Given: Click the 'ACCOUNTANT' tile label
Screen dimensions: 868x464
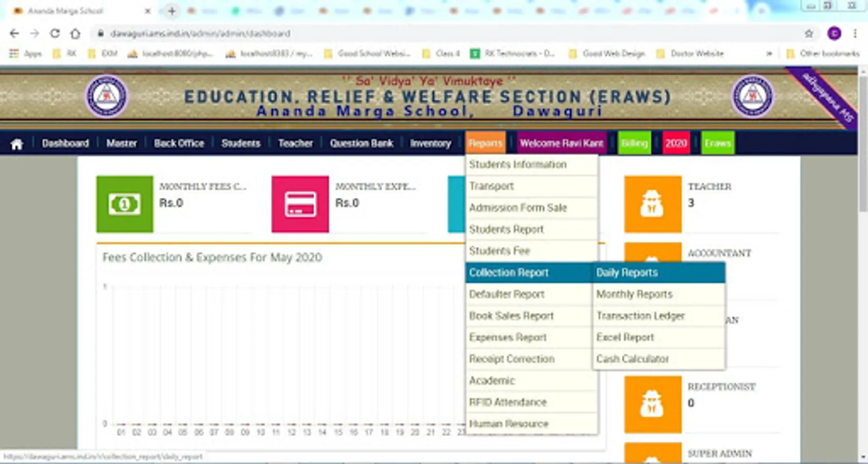Looking at the screenshot, I should (x=719, y=253).
